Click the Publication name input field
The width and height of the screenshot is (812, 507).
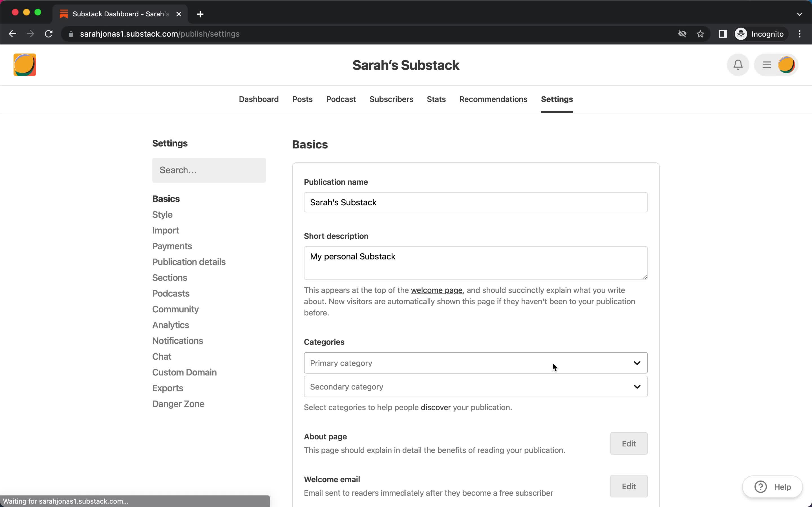[475, 201]
